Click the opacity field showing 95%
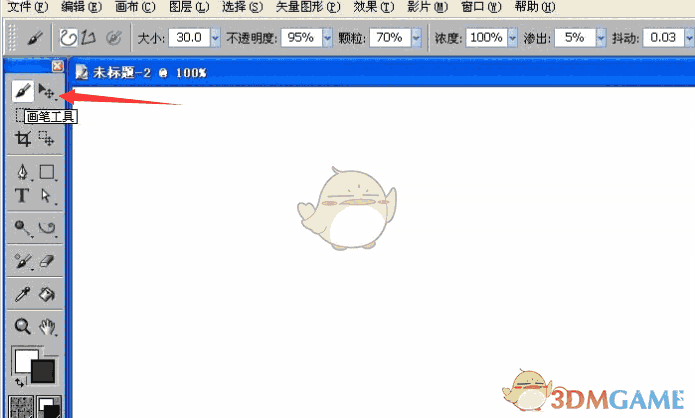 pos(302,38)
